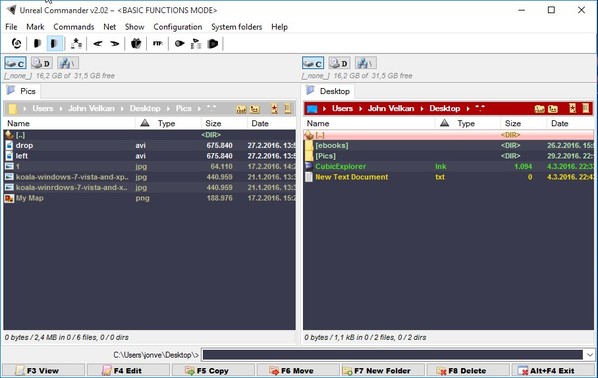The image size is (598, 378).
Task: Expand arrow before John Velkan in left path bar
Action: tap(61, 109)
